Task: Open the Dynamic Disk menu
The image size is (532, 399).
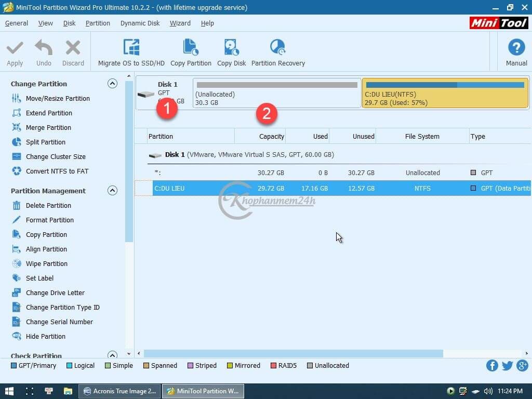Action: [x=140, y=23]
